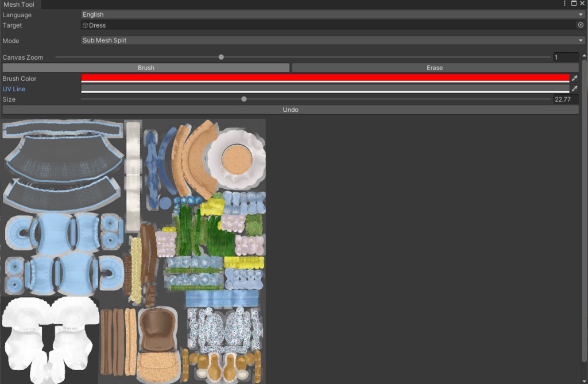The image size is (588, 384).
Task: Open the Language dropdown set to English
Action: [330, 14]
